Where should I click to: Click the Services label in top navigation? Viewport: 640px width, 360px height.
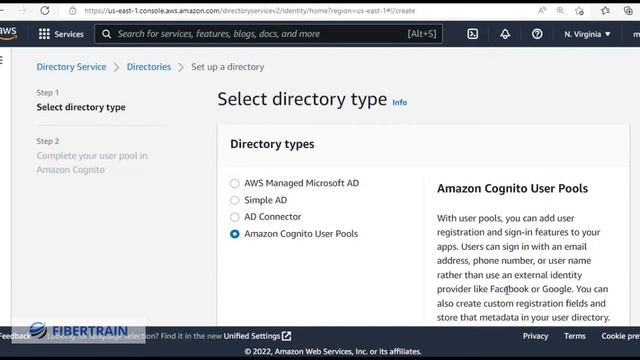(x=69, y=34)
